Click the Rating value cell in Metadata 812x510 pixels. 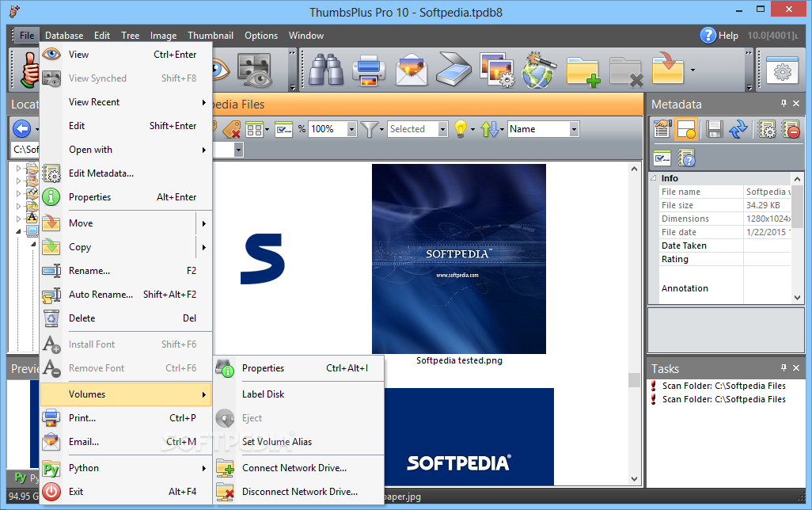coord(767,259)
